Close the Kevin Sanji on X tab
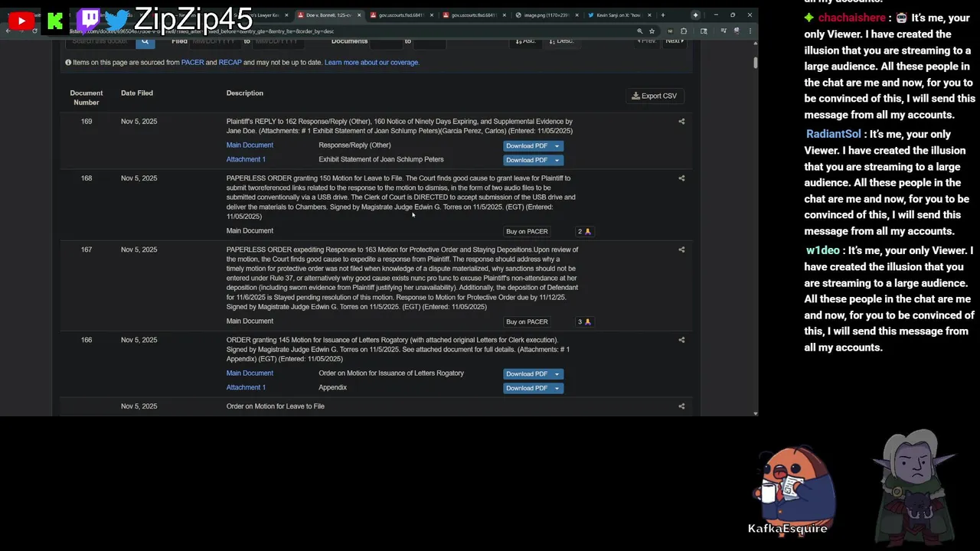 [649, 15]
